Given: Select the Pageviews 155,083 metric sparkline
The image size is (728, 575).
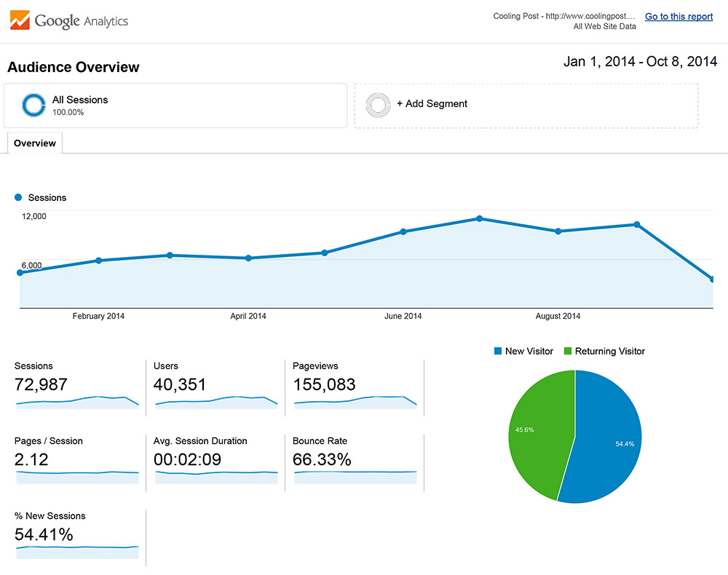Looking at the screenshot, I should point(355,401).
